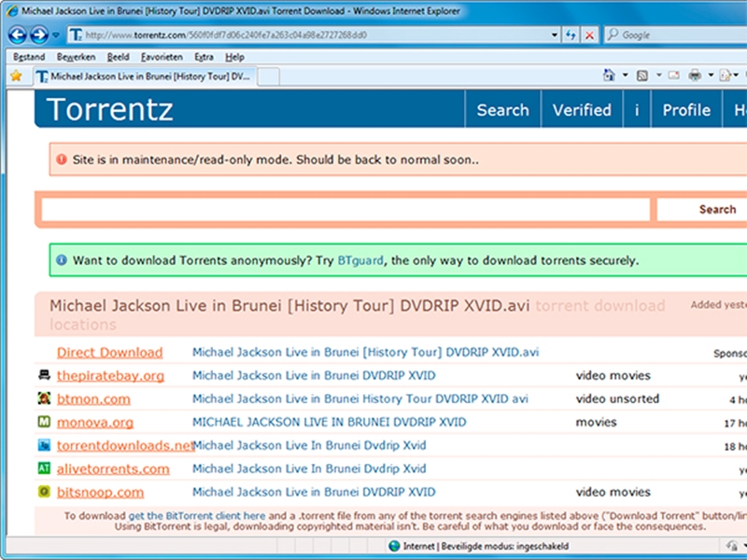Open the Bewerken menu
Viewport: 747px width, 560px height.
(77, 57)
